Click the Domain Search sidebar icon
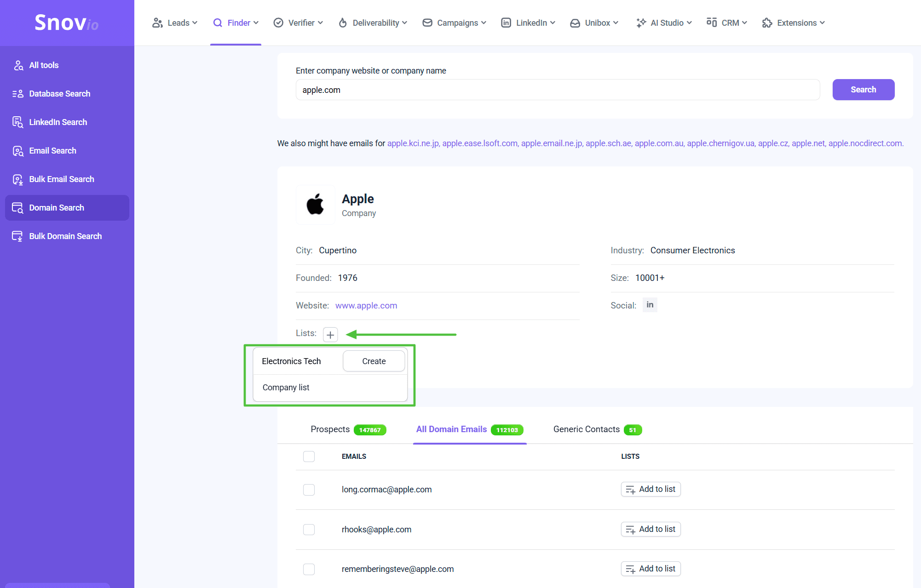This screenshot has width=921, height=588. (17, 208)
